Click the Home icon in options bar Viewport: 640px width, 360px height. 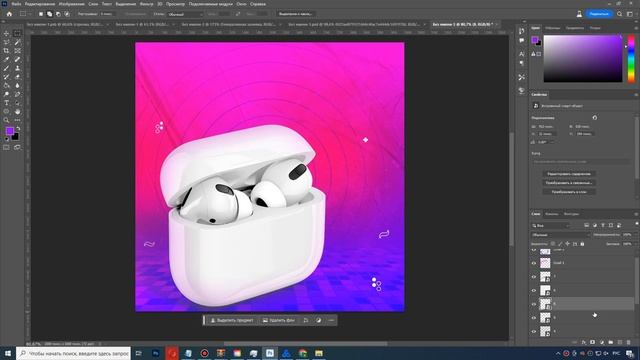[9, 14]
